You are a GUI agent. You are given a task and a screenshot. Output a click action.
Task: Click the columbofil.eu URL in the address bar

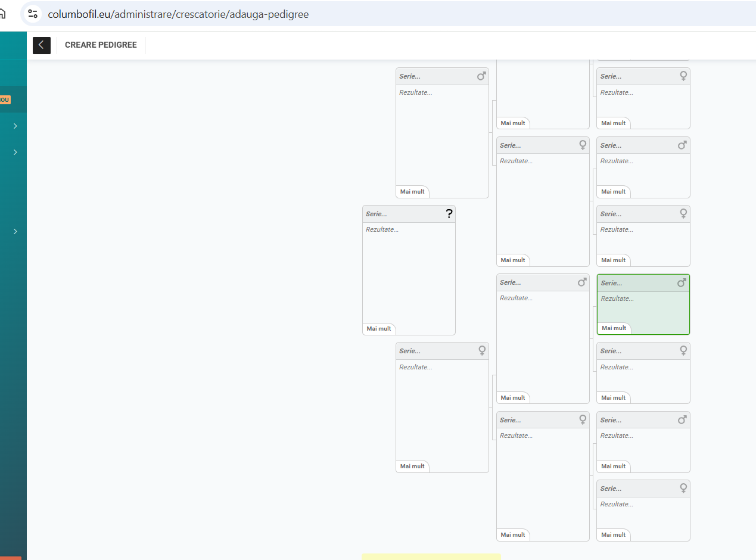pyautogui.click(x=178, y=14)
